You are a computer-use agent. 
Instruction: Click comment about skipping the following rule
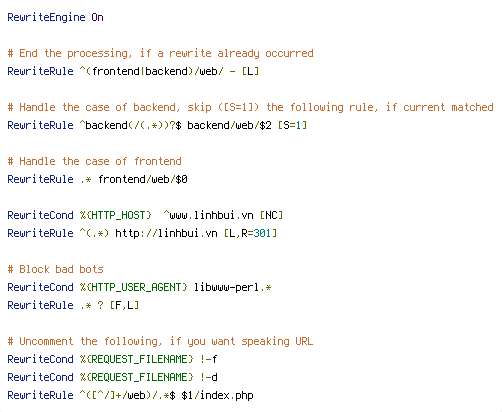[250, 107]
